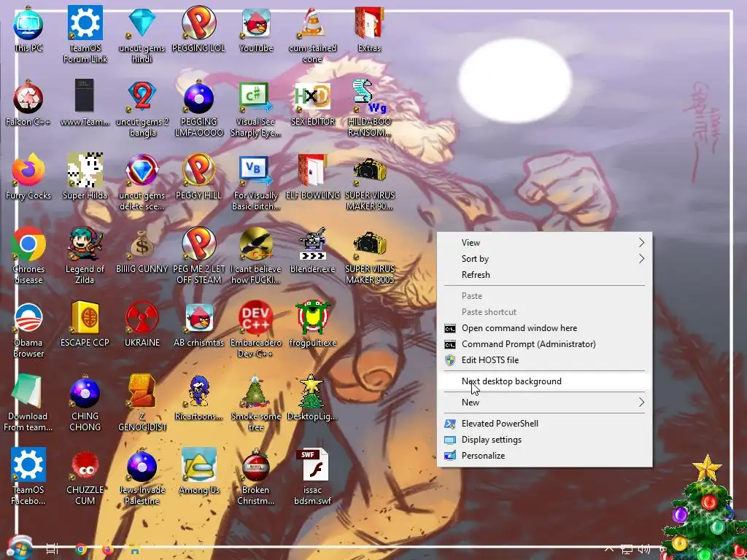Select the Among Us desktop icon
This screenshot has width=747, height=560.
(198, 472)
